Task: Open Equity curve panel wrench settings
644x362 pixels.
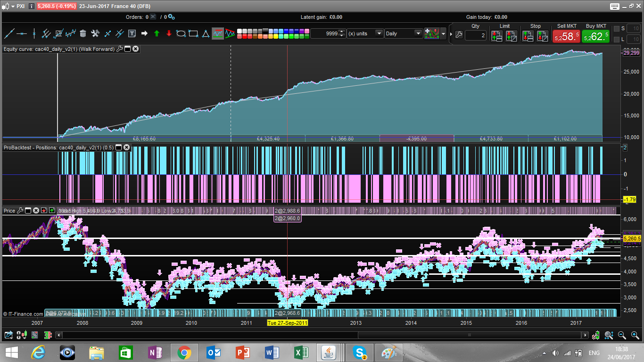Action: coord(119,49)
